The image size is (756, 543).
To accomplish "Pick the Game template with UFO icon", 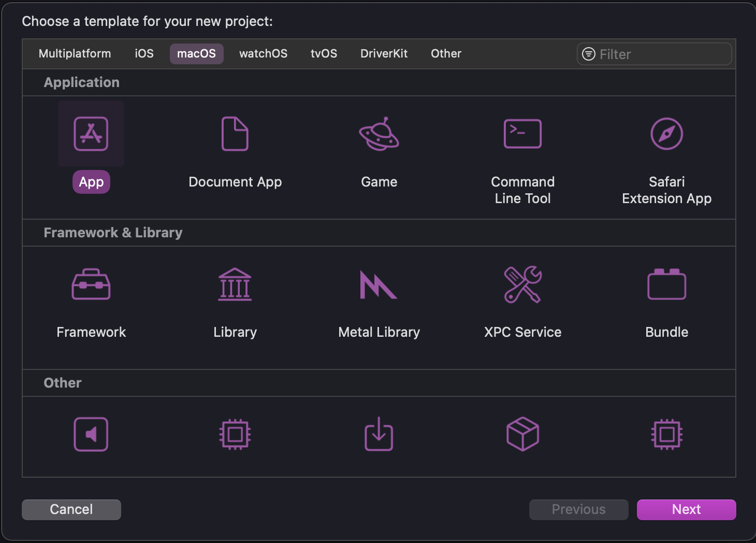I will [379, 134].
